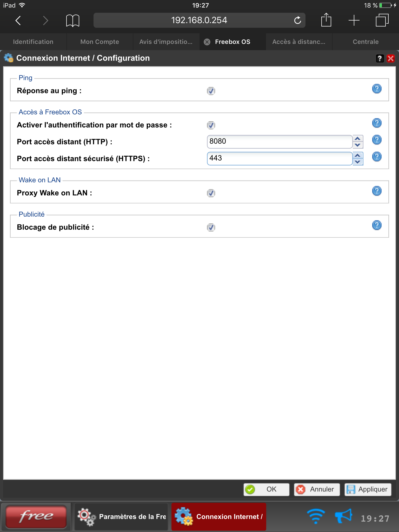Open help for Blocage de publicité
The height and width of the screenshot is (532, 399).
pyautogui.click(x=377, y=225)
